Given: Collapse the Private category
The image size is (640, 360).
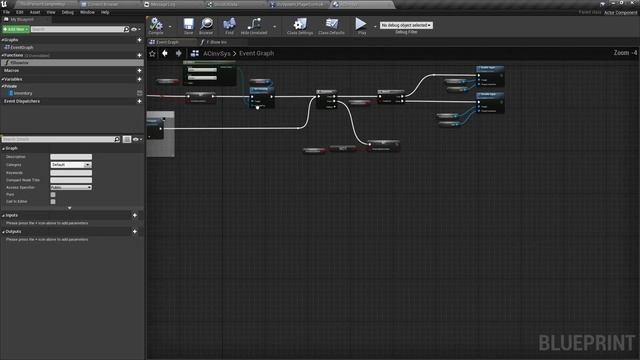Looking at the screenshot, I should (x=2, y=87).
